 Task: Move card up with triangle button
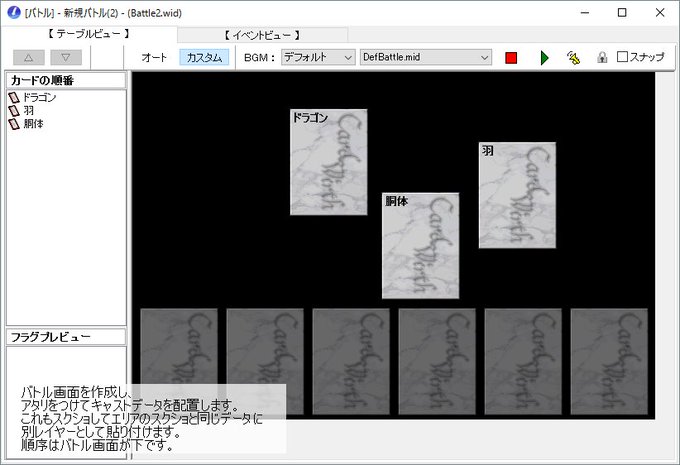tap(29, 57)
